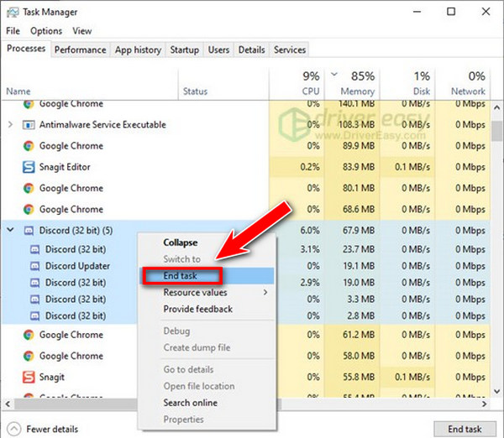Click the Chrome icon in the 58.0 MB row
504x438 pixels.
[29, 356]
